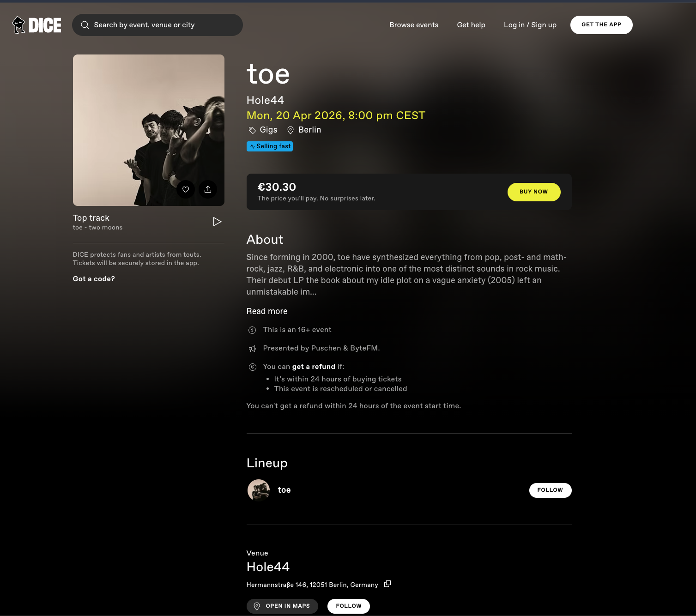Click the BUY NOW button
This screenshot has width=696, height=616.
(x=534, y=192)
